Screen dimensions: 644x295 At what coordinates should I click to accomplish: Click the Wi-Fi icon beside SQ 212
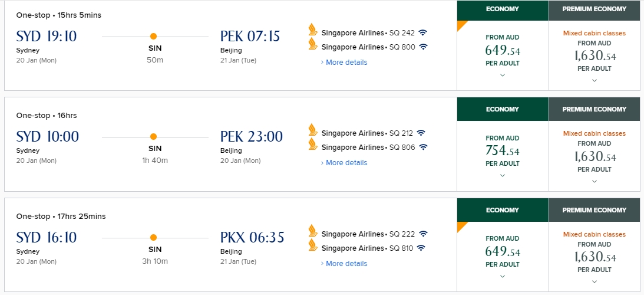click(x=421, y=133)
